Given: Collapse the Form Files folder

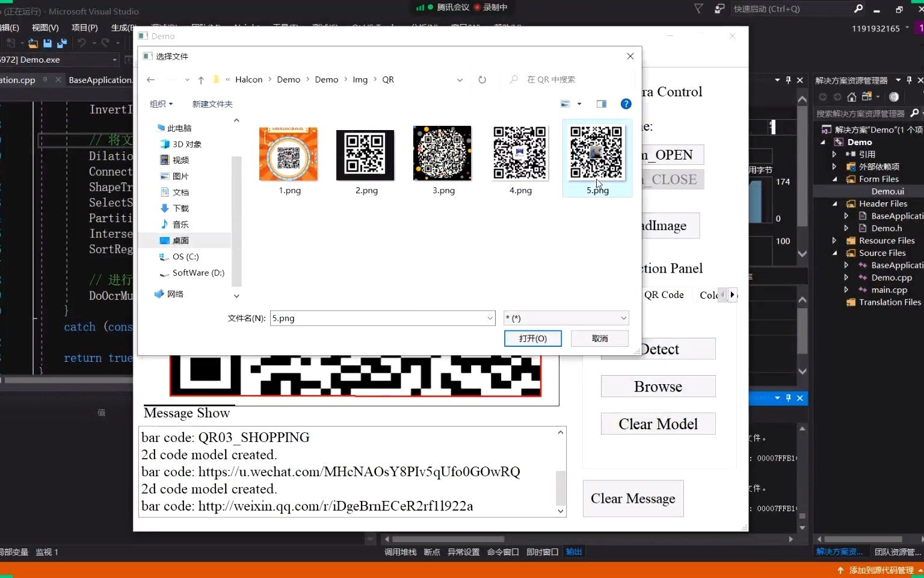Looking at the screenshot, I should click(835, 179).
